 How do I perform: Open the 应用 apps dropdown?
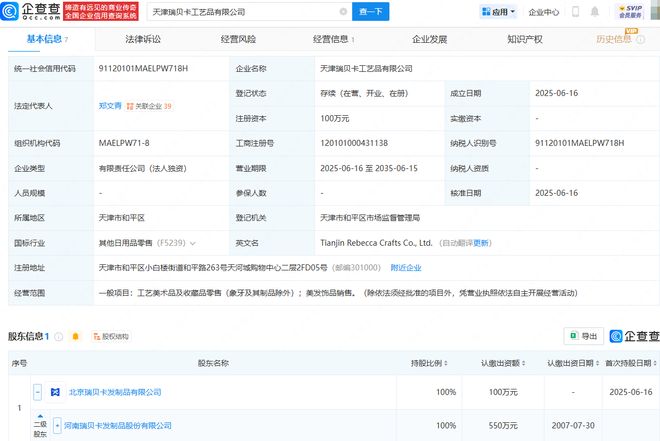click(498, 12)
